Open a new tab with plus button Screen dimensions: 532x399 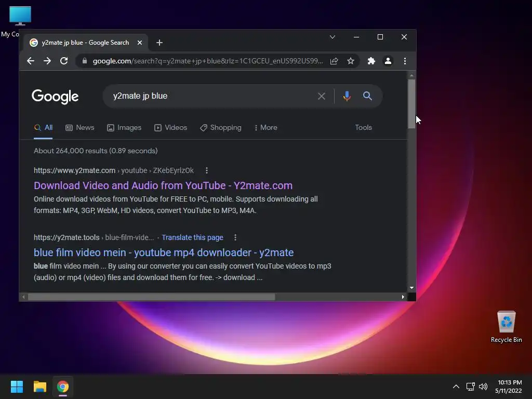click(x=159, y=43)
